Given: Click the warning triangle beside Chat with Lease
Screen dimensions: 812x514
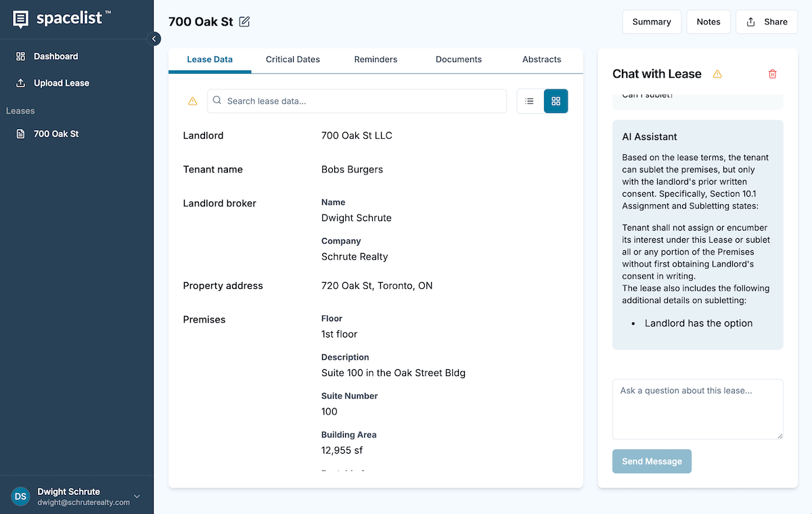Looking at the screenshot, I should (x=717, y=74).
